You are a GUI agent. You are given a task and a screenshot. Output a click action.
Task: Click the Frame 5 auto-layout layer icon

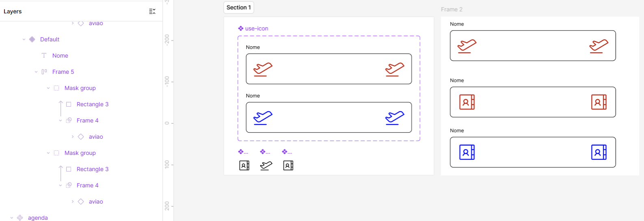click(x=44, y=72)
